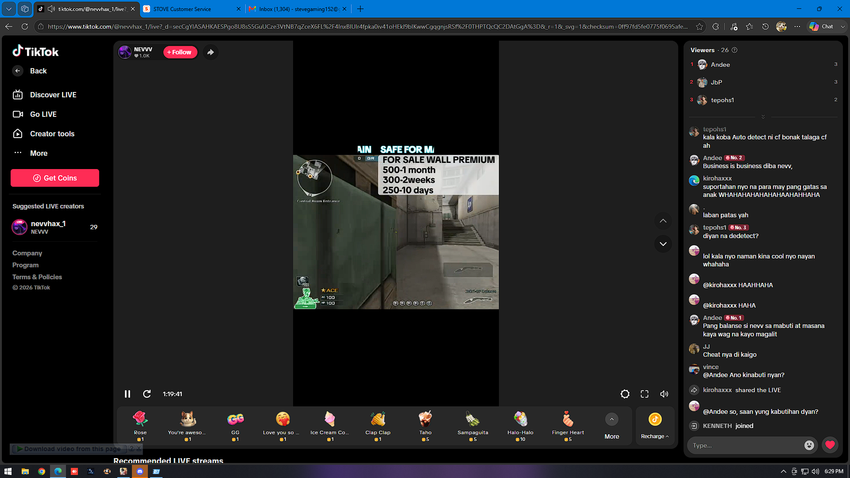Send the Halo-Halo gift
Viewport: 850px width, 478px height.
(x=520, y=425)
